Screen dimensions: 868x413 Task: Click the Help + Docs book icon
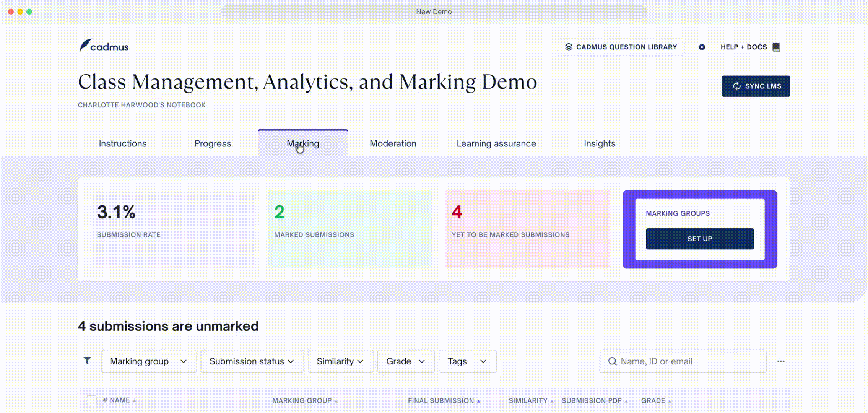click(x=776, y=47)
